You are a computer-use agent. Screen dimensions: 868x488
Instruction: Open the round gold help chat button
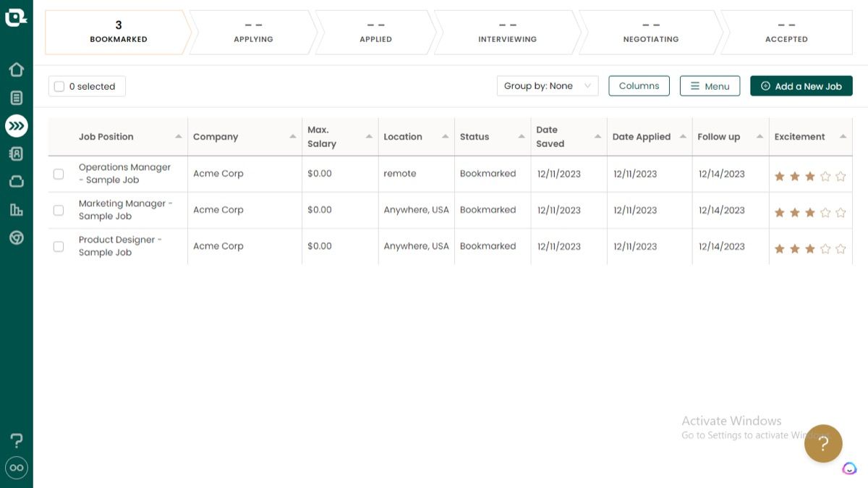(823, 443)
